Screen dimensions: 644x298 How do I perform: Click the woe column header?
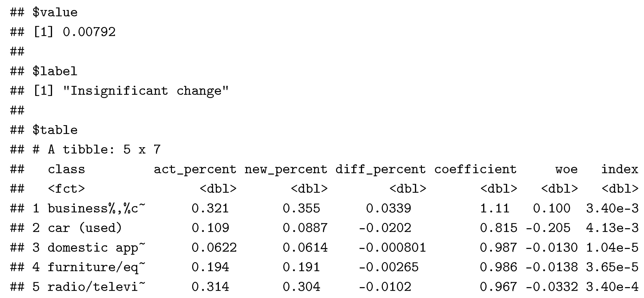click(566, 169)
